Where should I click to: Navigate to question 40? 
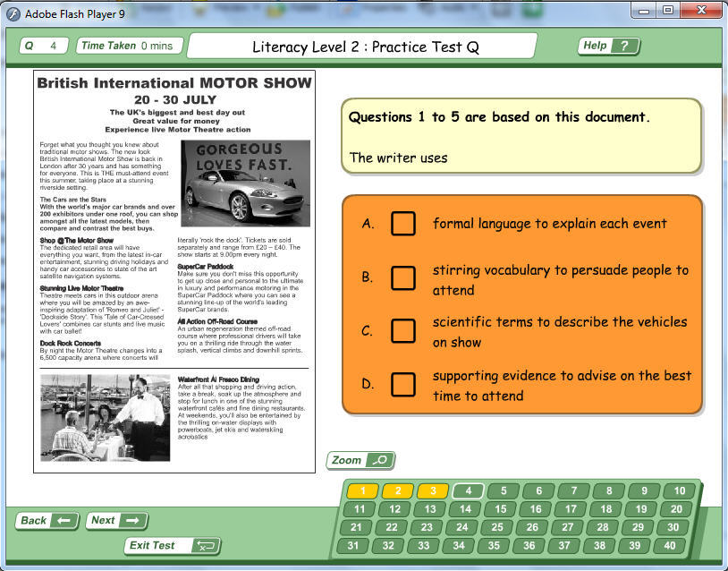670,546
